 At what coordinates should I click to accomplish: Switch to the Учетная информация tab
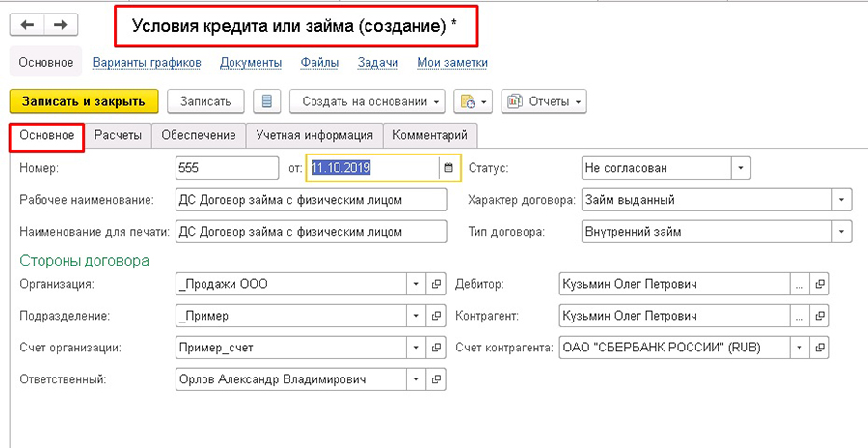[313, 135]
